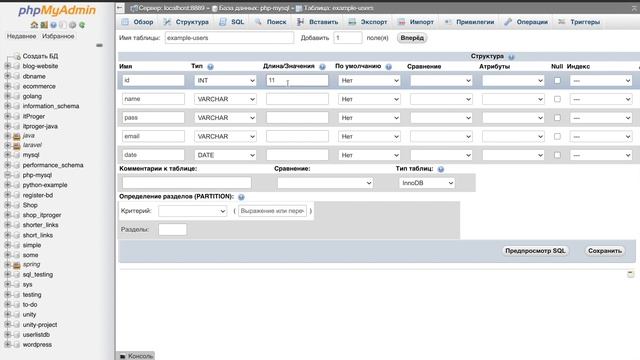
Task: Toggle Null checkbox for pass field
Action: click(557, 118)
